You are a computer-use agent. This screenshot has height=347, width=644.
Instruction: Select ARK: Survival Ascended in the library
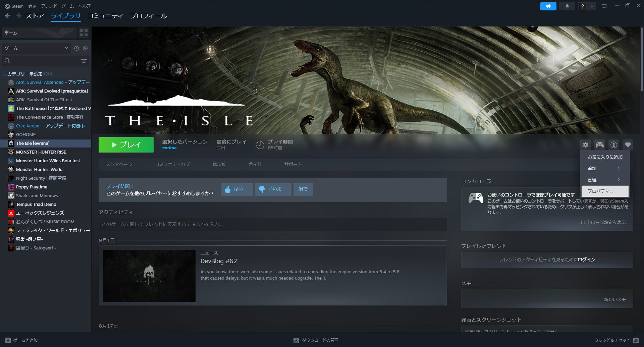pos(46,82)
